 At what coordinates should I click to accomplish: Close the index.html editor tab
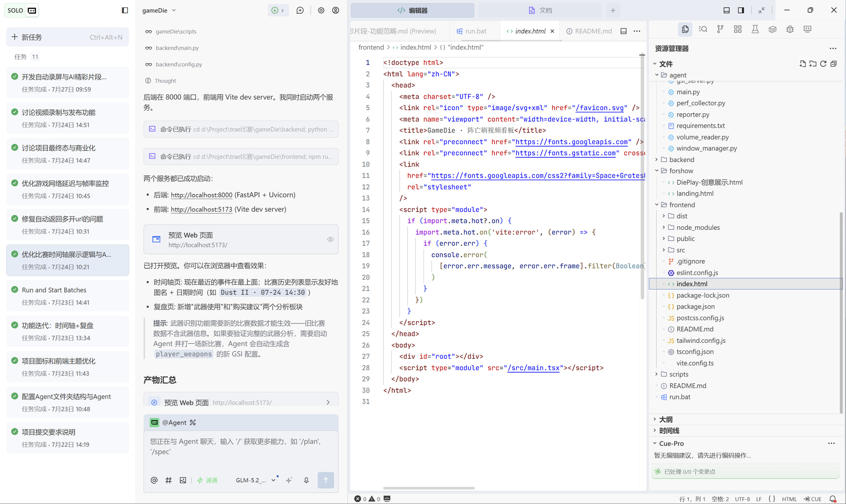click(x=552, y=31)
